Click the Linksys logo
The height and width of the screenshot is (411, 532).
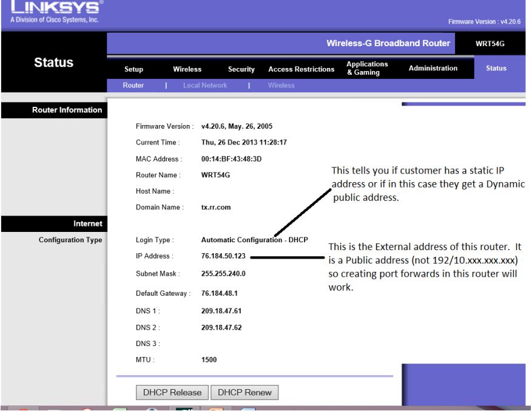(x=56, y=11)
